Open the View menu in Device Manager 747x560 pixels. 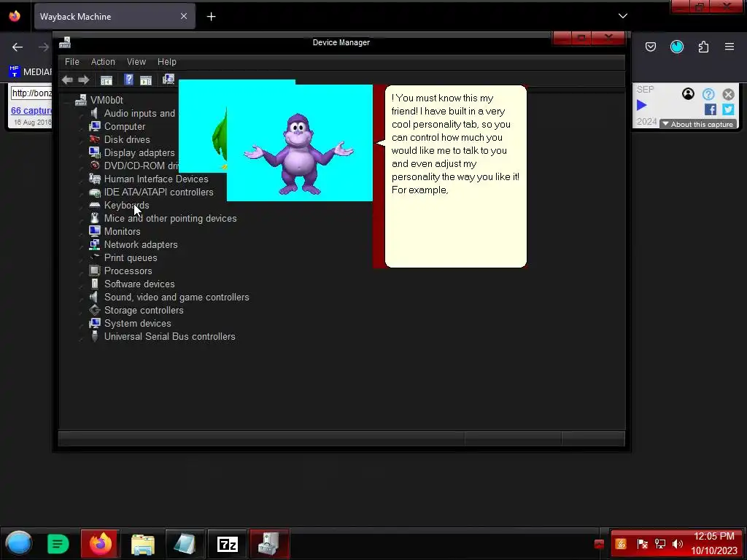[x=136, y=62]
